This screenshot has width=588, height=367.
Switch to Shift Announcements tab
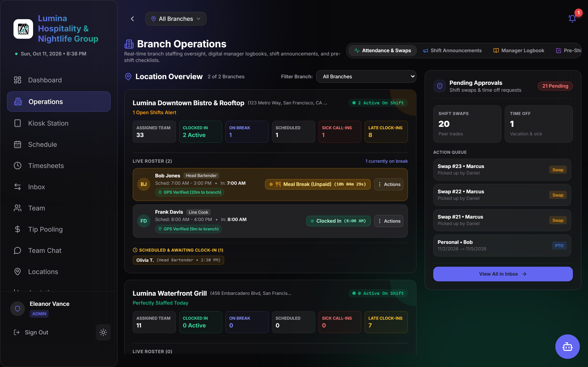pyautogui.click(x=452, y=51)
